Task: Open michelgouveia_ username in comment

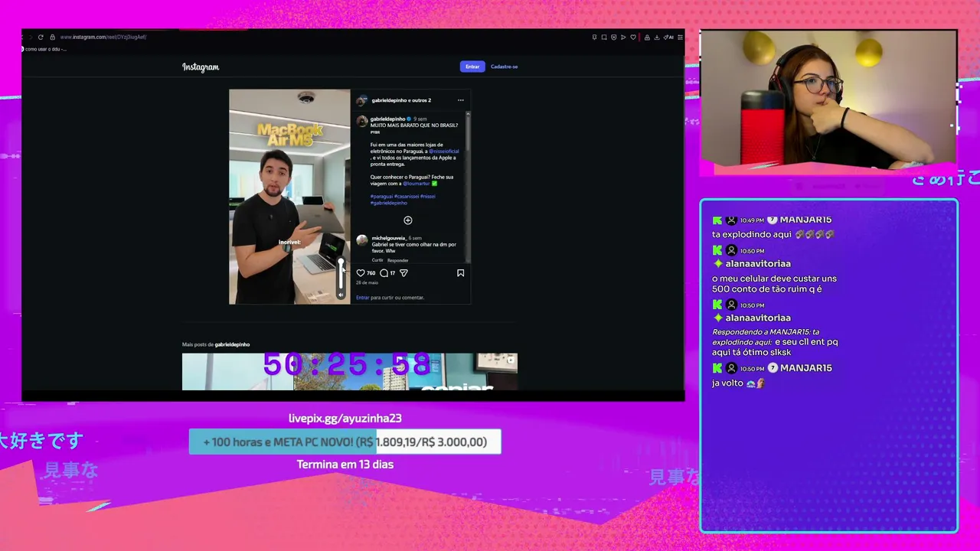Action: point(389,238)
